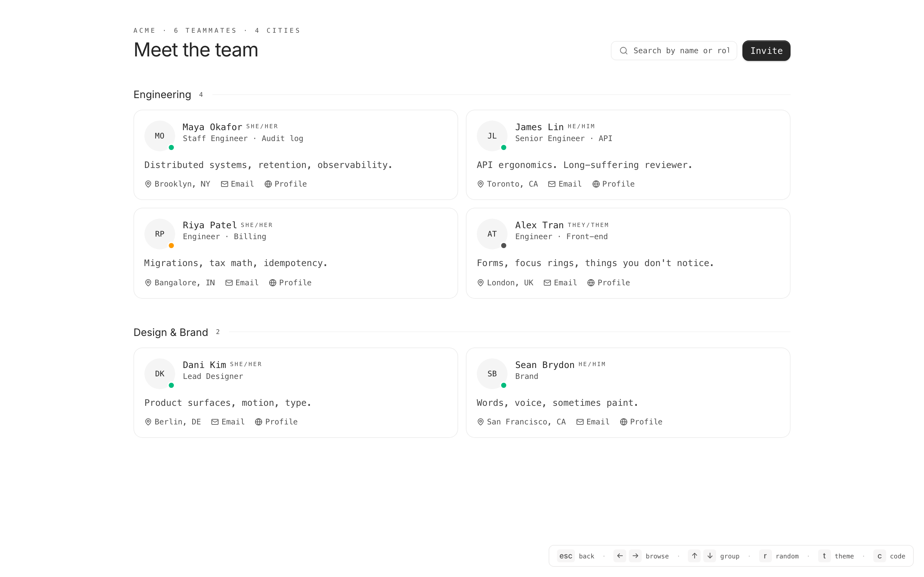The image size is (924, 577).
Task: Click the right arrow browse key
Action: click(635, 556)
